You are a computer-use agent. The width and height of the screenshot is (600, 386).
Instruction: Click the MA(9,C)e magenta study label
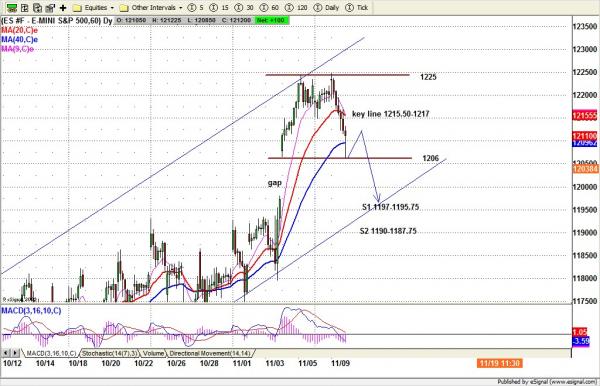pos(18,49)
